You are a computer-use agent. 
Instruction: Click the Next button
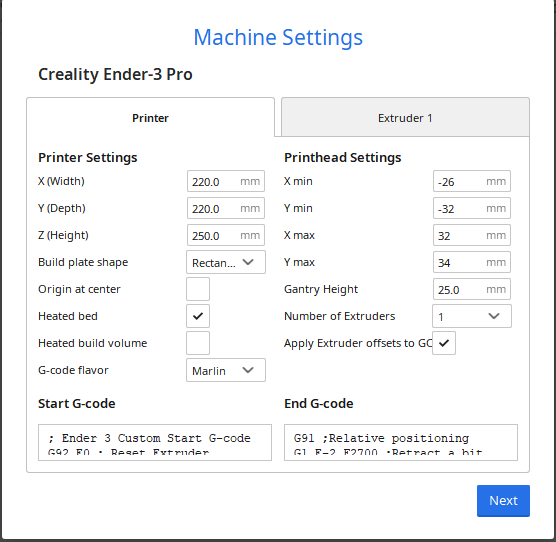503,501
